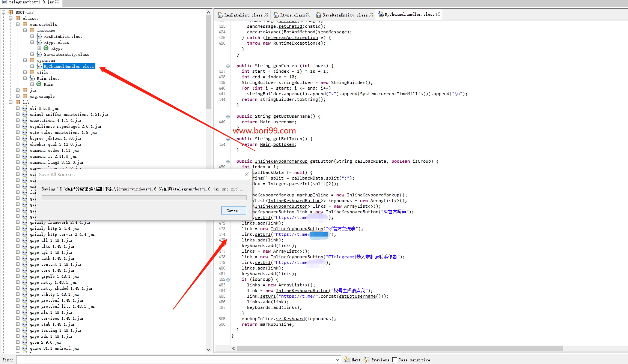Image resolution: width=628 pixels, height=364 pixels.
Task: Fold the getBotUsername method block
Action: click(228, 116)
